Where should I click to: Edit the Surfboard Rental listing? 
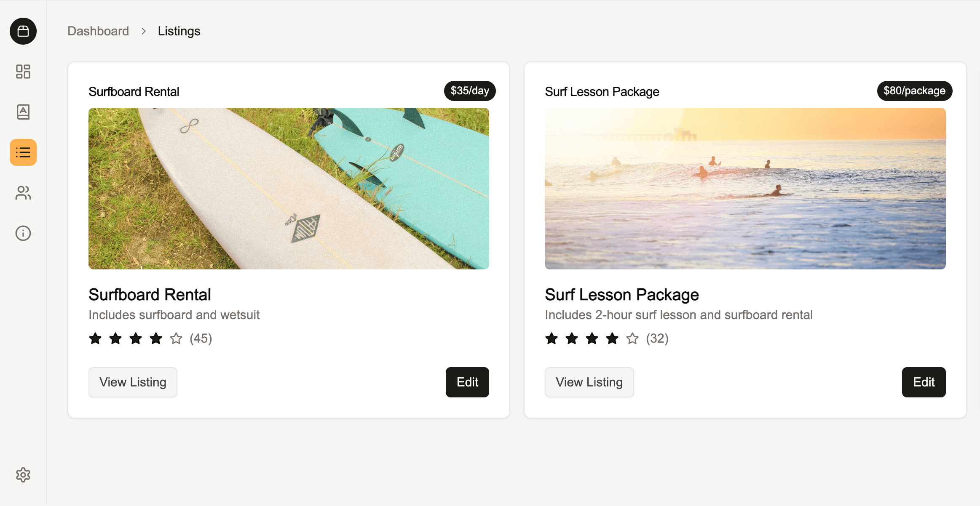tap(467, 382)
